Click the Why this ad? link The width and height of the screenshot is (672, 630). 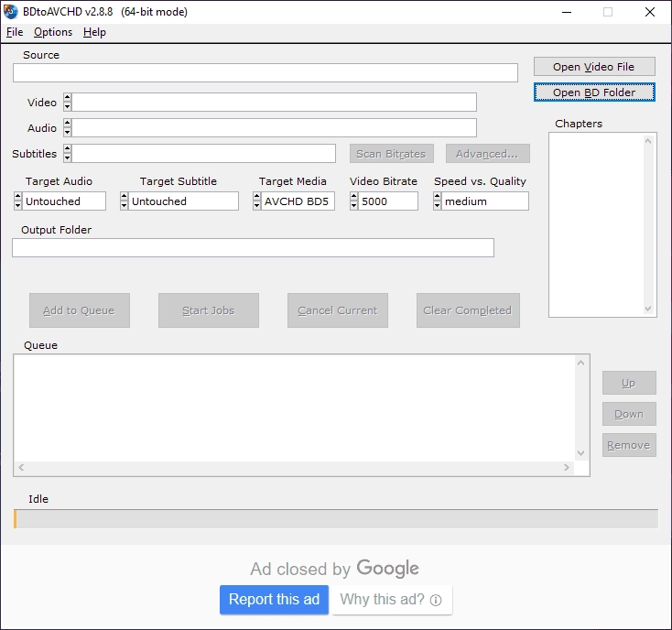(x=391, y=599)
